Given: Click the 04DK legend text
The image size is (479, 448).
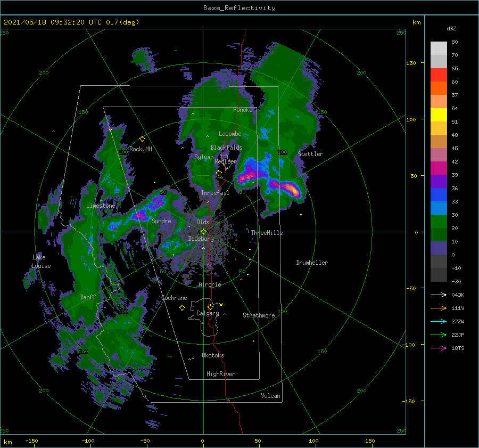Looking at the screenshot, I should click(x=458, y=295).
